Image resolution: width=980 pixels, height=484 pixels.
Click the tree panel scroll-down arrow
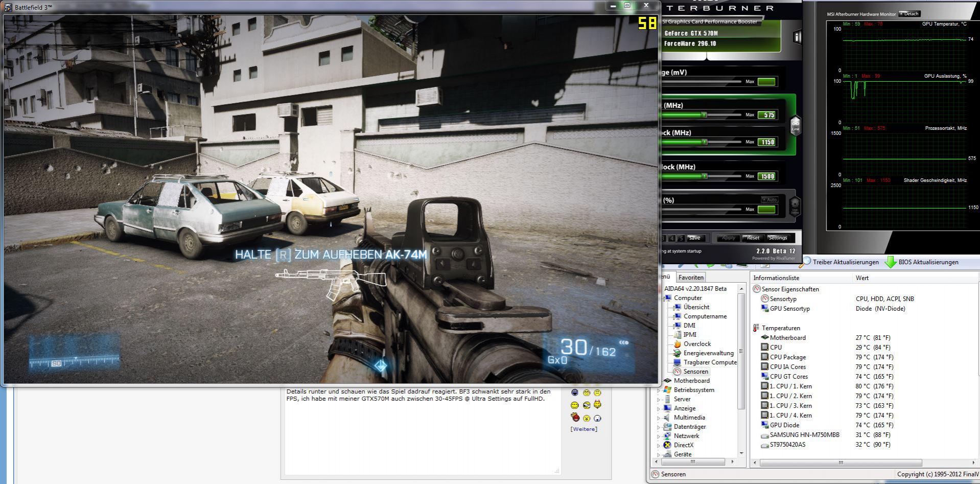[741, 453]
